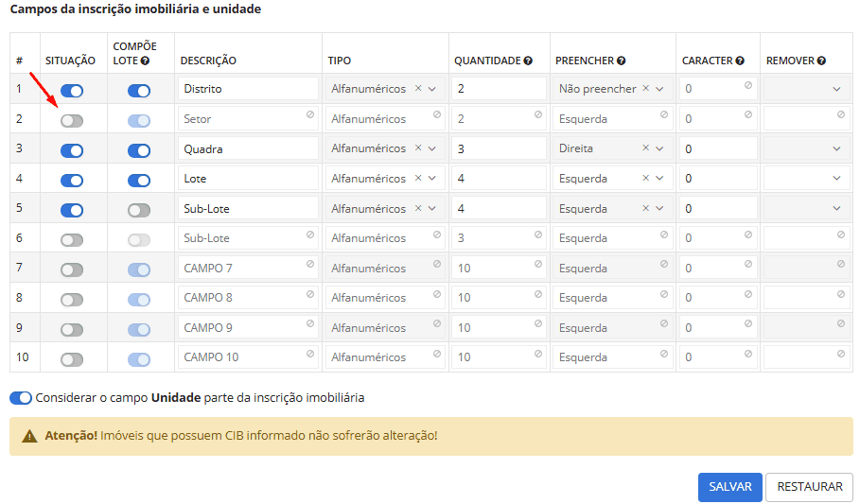The width and height of the screenshot is (860, 504).
Task: Disable Situação switch for Quadra row
Action: [72, 150]
